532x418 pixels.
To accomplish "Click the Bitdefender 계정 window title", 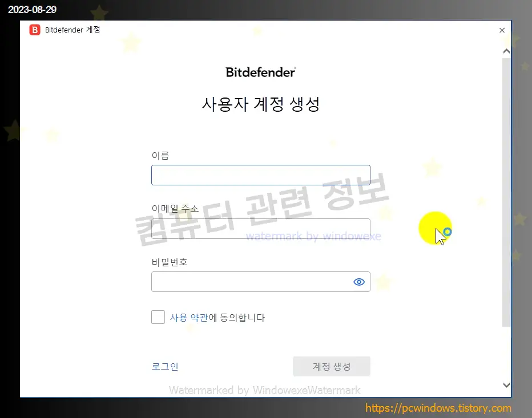I will click(72, 30).
